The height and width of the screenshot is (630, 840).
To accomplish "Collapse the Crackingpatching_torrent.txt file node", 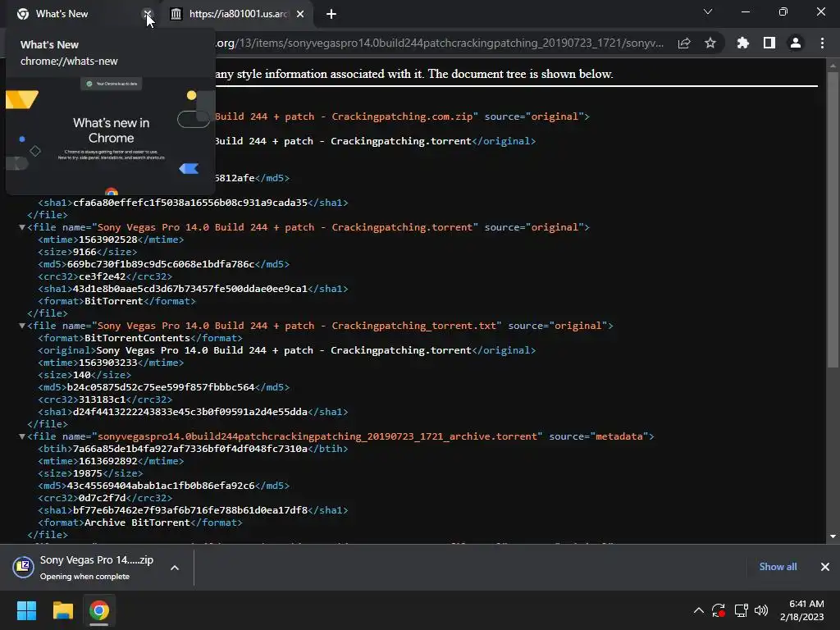I will coord(22,326).
